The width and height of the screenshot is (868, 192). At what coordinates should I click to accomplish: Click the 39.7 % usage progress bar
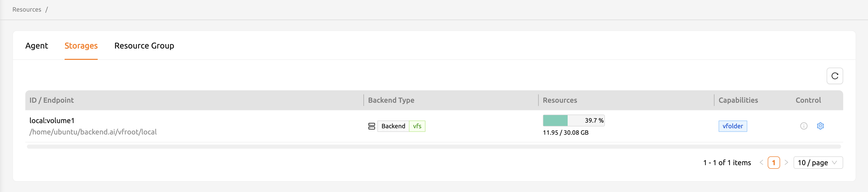click(574, 120)
